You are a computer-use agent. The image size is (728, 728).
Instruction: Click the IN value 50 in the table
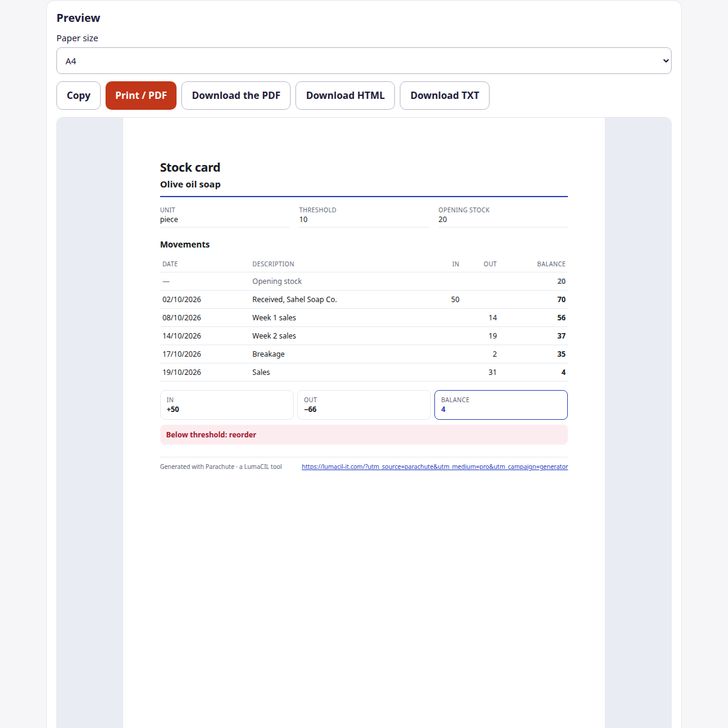pos(455,300)
